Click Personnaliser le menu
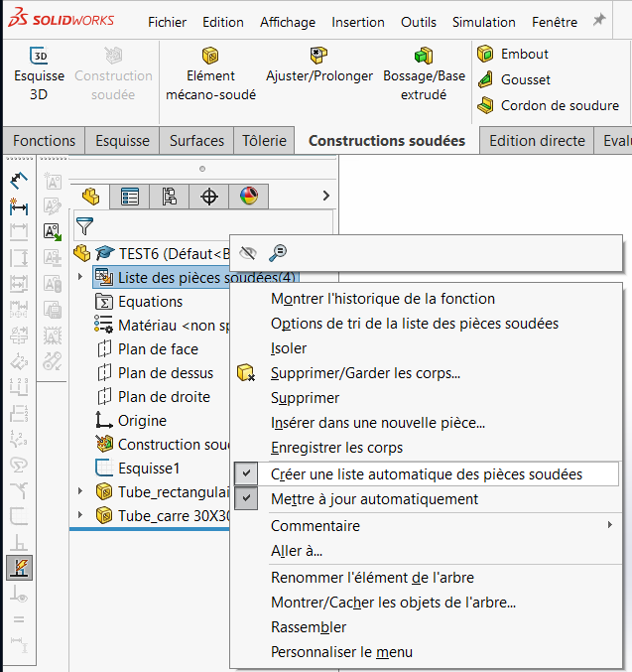The height and width of the screenshot is (672, 632). coord(341,652)
